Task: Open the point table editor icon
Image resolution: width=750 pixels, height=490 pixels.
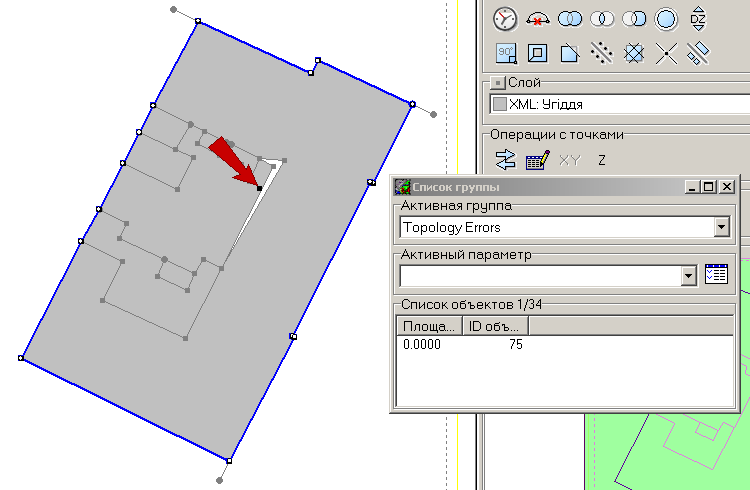Action: pos(538,160)
